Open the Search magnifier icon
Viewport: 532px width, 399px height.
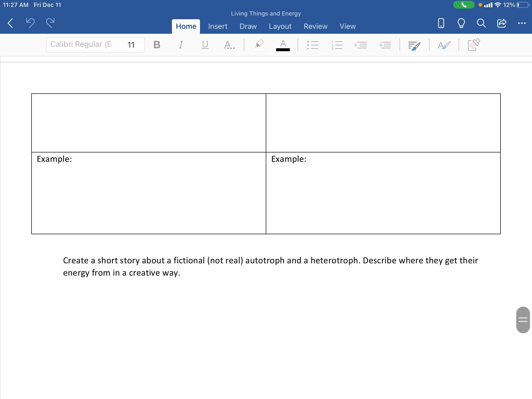pyautogui.click(x=481, y=23)
